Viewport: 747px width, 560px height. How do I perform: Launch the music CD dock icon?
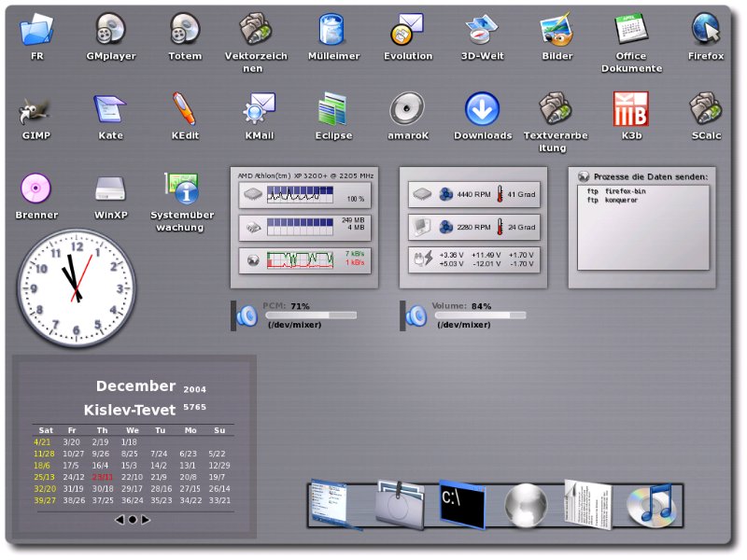click(x=651, y=505)
